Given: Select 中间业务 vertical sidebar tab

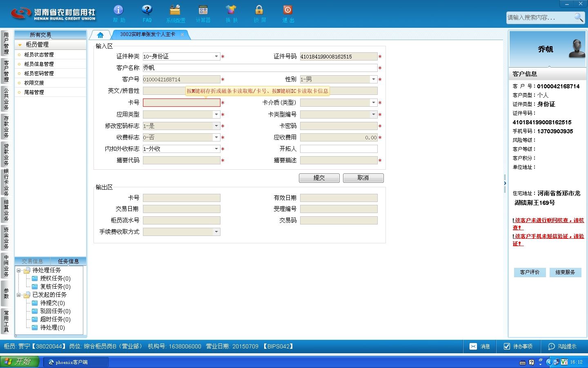Looking at the screenshot, I should 6,266.
